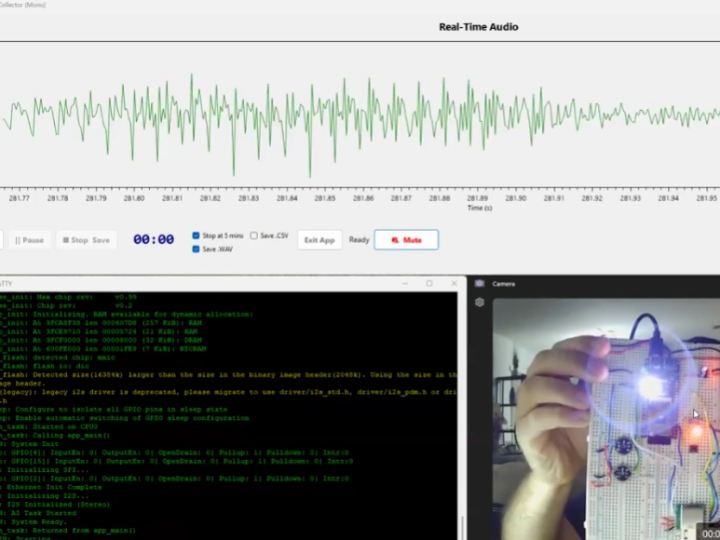Viewport: 720px width, 540px height.
Task: Click the Camera app icon in title bar
Action: pyautogui.click(x=480, y=284)
